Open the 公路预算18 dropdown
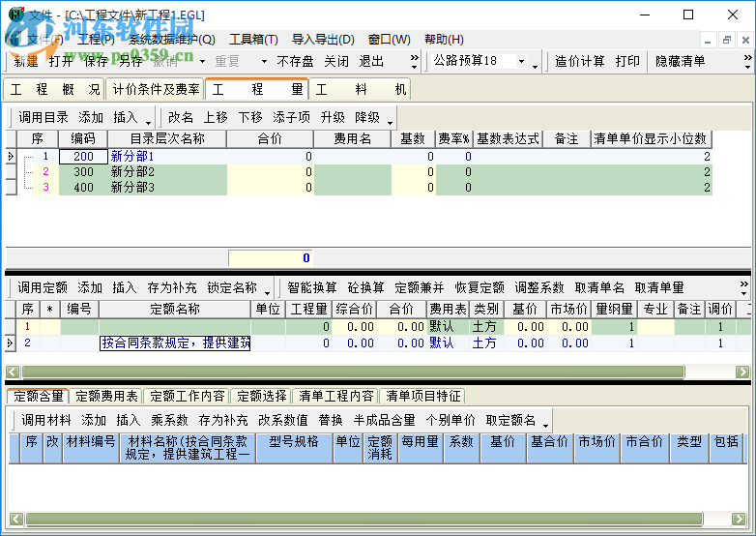This screenshot has height=536, width=756. click(x=521, y=61)
